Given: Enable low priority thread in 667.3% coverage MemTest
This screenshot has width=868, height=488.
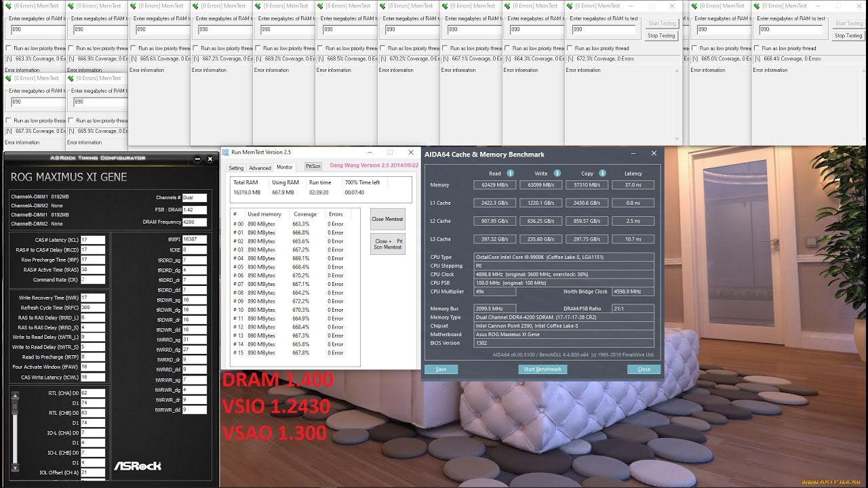Looking at the screenshot, I should click(x=8, y=121).
